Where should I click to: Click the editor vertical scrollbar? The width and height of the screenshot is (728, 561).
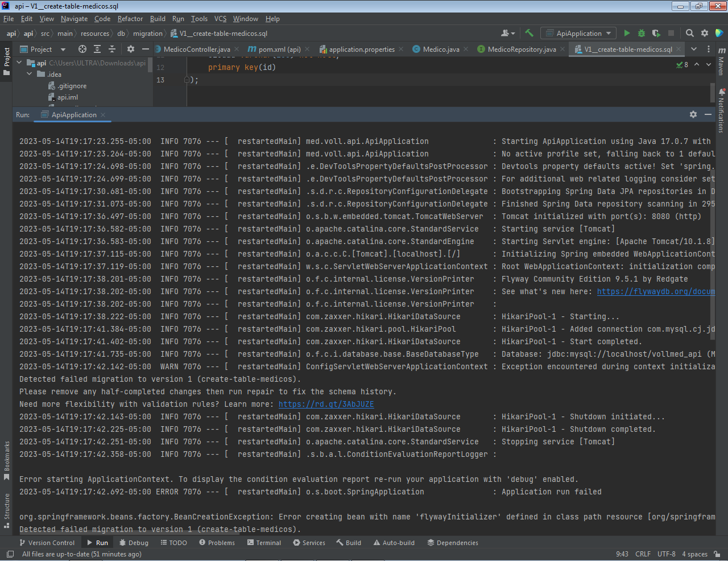[712, 92]
